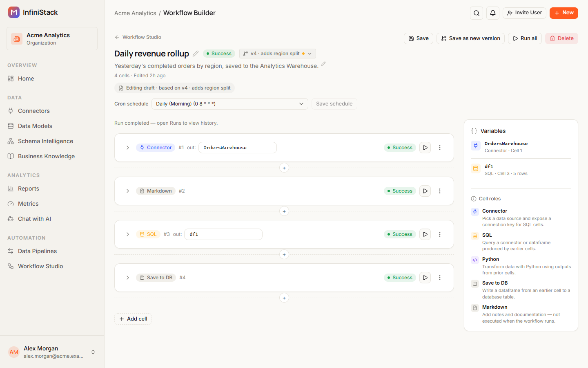
Task: Insert a cell below the Connector cell
Action: click(284, 168)
